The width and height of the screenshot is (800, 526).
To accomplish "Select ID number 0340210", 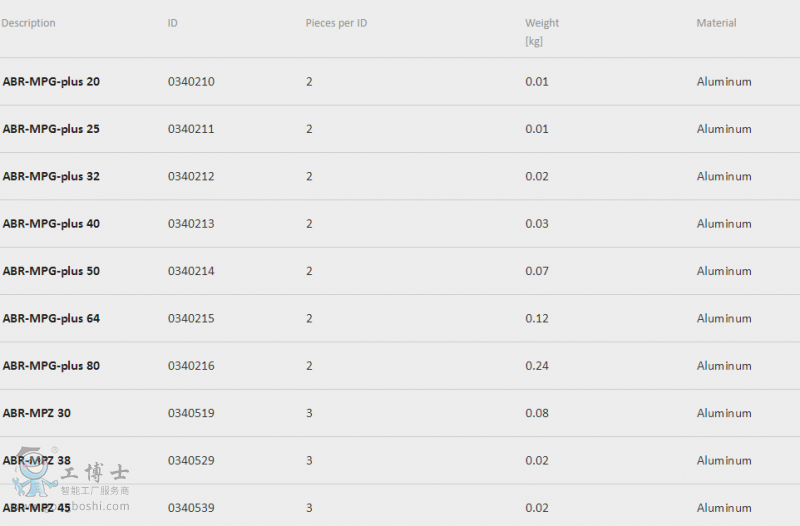I will (x=191, y=82).
